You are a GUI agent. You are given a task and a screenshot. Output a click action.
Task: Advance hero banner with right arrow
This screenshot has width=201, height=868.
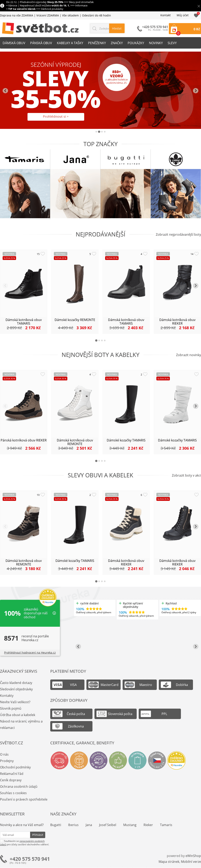pos(196,91)
